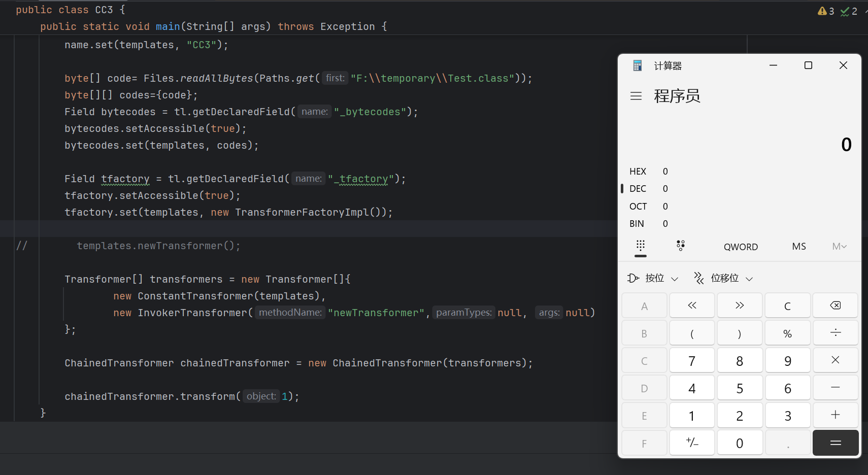This screenshot has height=475, width=868.
Task: Click digit 0 key on keypad
Action: click(x=740, y=443)
